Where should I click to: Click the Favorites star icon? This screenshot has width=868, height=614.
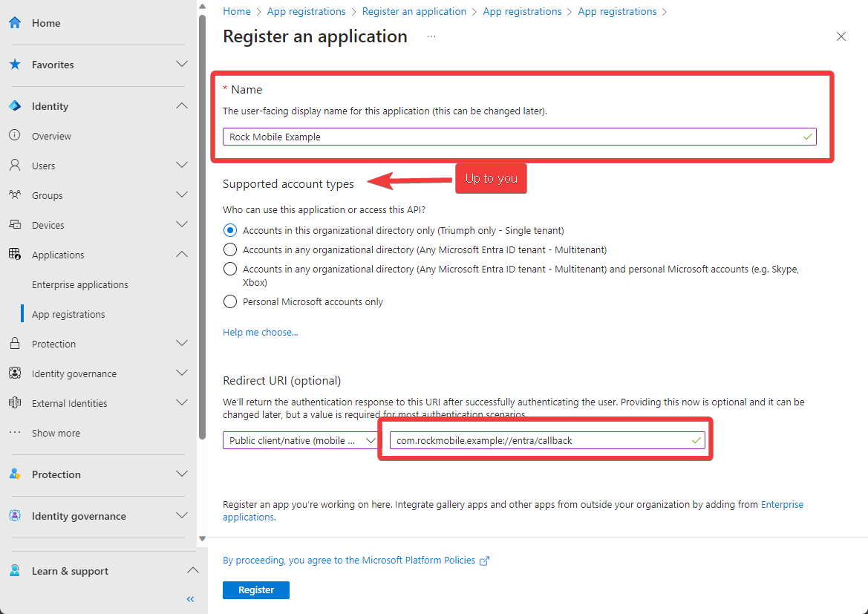coord(15,65)
